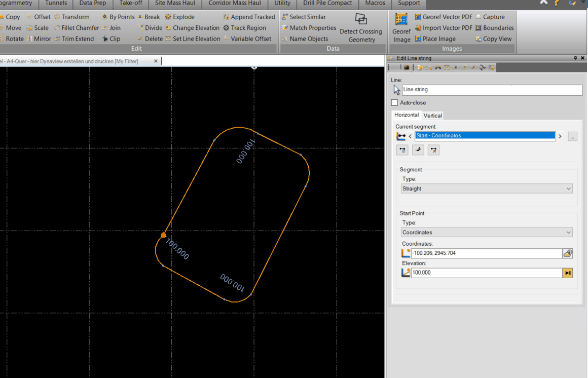Enable the Auto-close checkbox
The height and width of the screenshot is (378, 588).
click(x=394, y=102)
